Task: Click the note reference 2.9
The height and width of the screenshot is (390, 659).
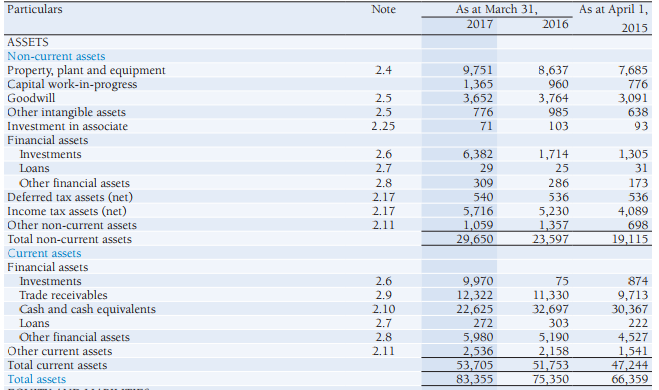Action: coord(383,295)
